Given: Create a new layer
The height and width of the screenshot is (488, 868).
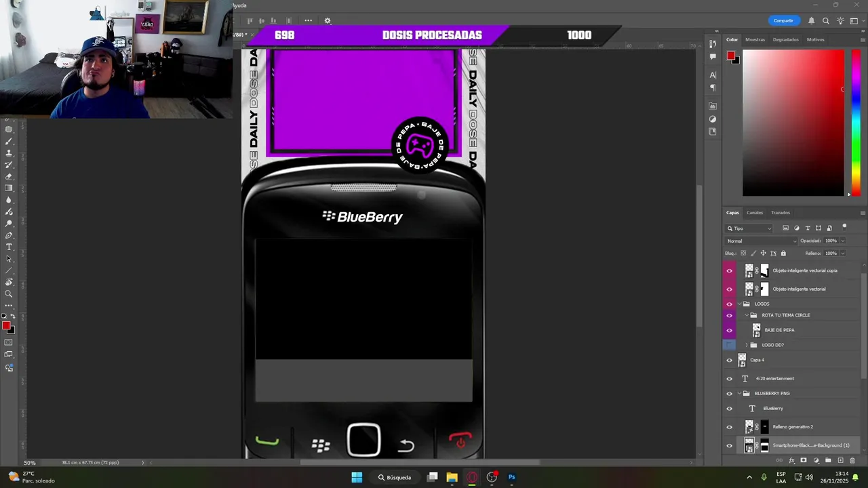Looking at the screenshot, I should [840, 461].
